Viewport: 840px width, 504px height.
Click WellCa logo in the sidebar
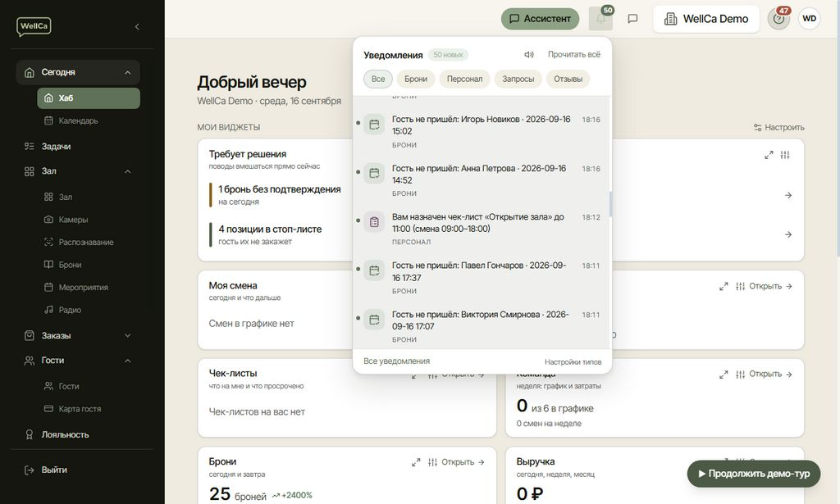pos(34,26)
